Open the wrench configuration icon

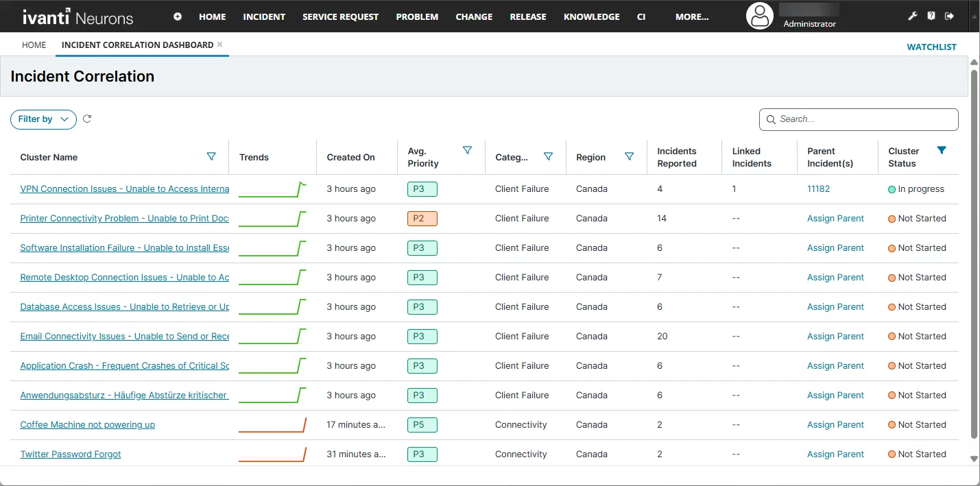pyautogui.click(x=913, y=16)
